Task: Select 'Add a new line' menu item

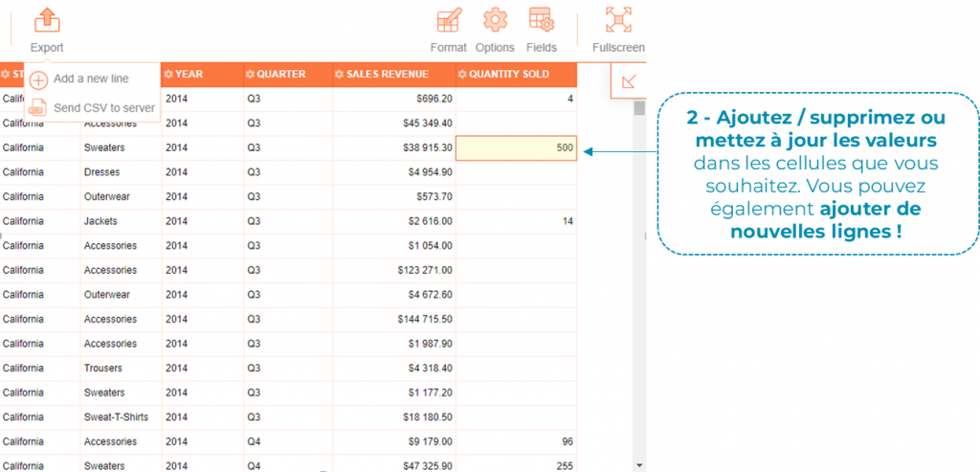Action: coord(90,79)
